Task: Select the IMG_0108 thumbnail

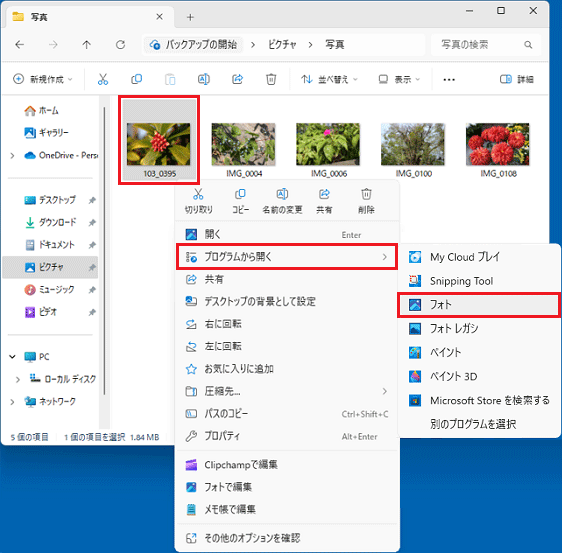Action: tap(497, 144)
